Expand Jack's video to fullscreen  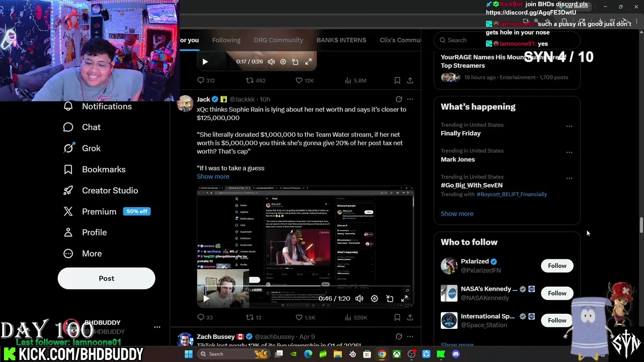pos(405,299)
